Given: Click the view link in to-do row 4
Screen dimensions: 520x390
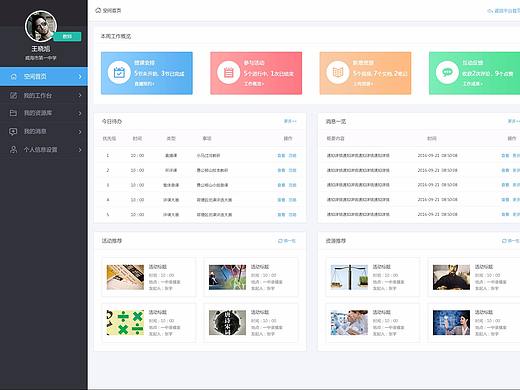Looking at the screenshot, I should pos(281,200).
